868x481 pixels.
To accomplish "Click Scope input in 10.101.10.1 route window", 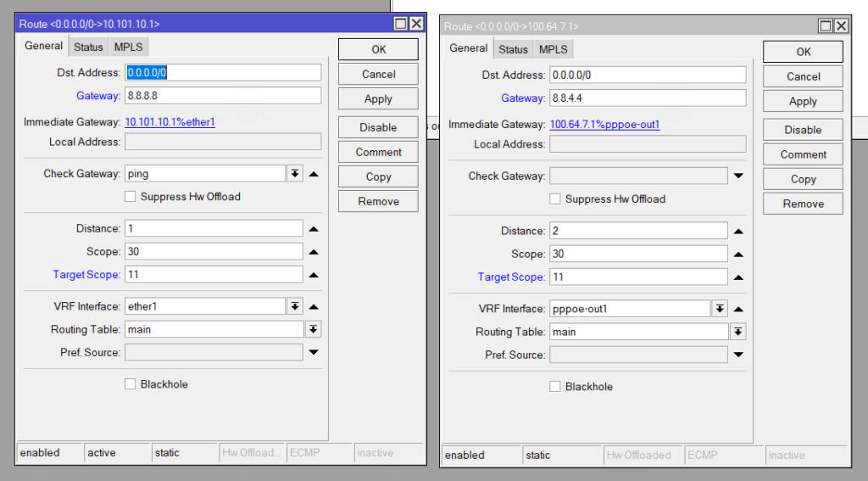I will click(x=214, y=252).
